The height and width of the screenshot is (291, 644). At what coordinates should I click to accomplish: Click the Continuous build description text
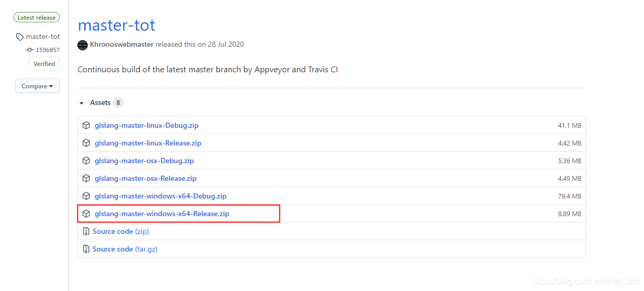pos(208,69)
